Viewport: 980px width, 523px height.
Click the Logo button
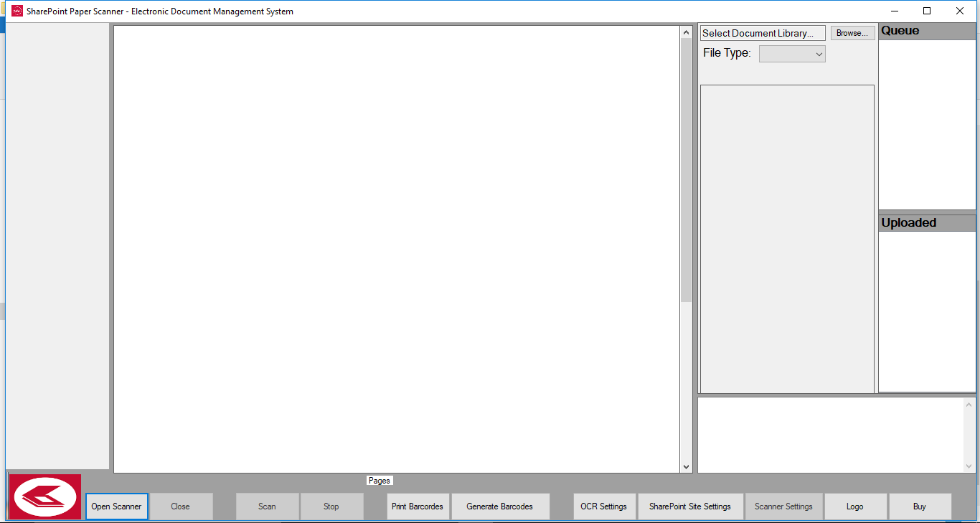855,506
